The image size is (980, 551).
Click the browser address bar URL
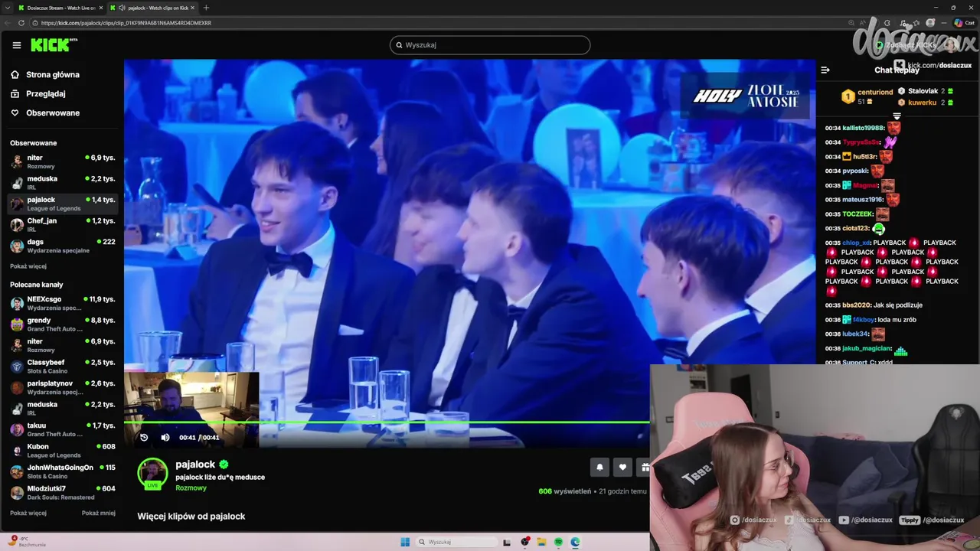[126, 23]
